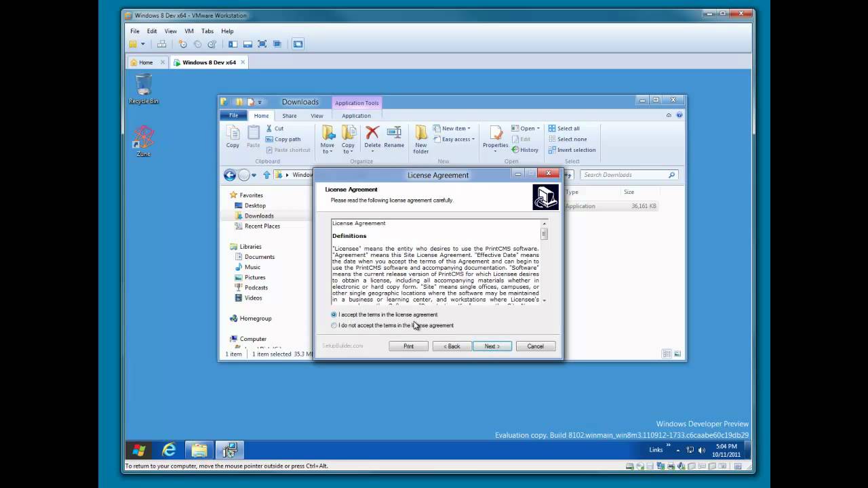Open the VMware VM menu
The image size is (868, 488).
[189, 31]
